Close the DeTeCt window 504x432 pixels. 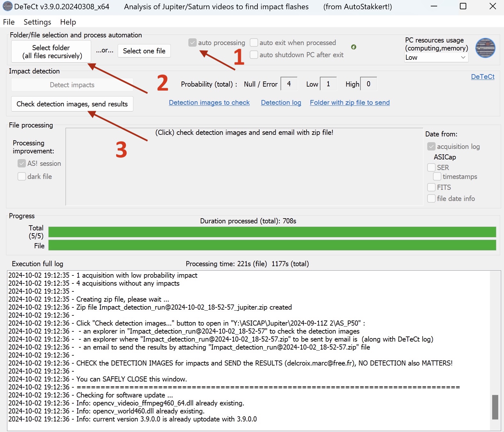492,6
